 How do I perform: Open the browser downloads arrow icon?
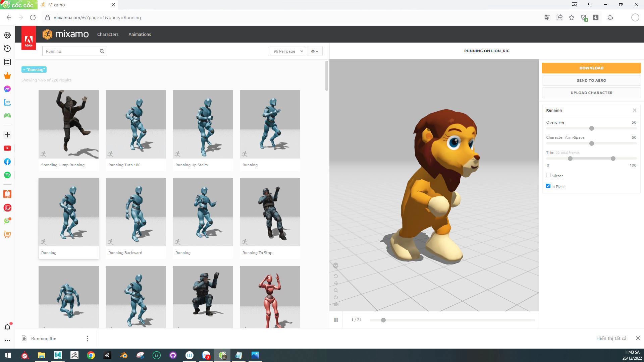tap(596, 17)
